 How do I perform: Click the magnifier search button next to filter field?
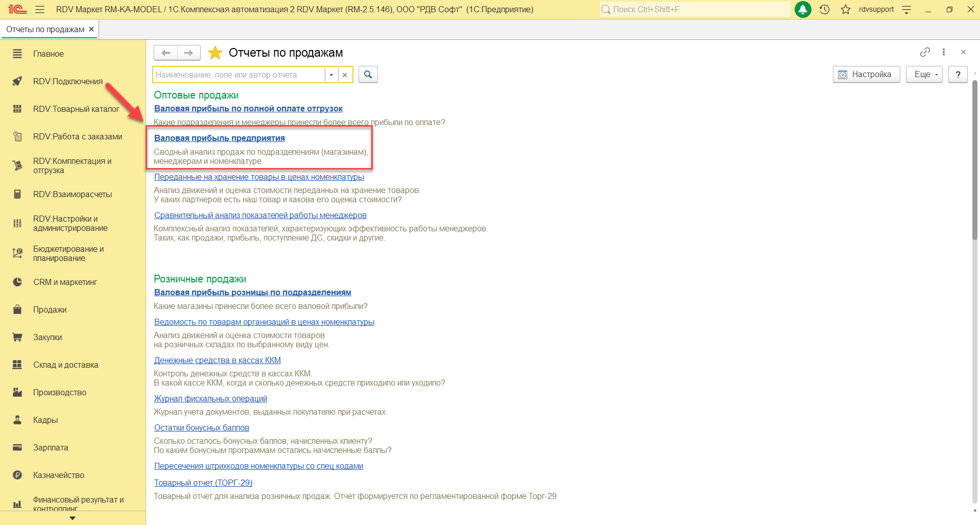(368, 75)
